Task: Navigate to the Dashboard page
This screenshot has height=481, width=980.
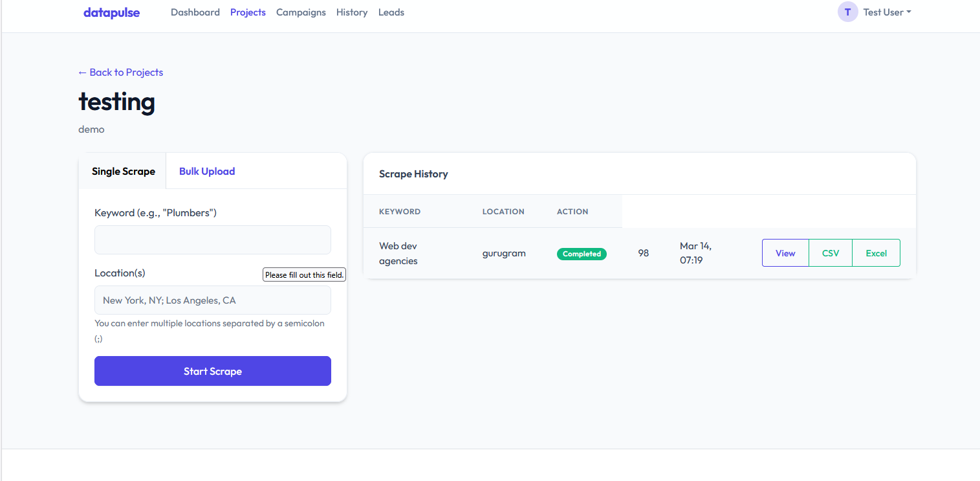Action: tap(195, 12)
